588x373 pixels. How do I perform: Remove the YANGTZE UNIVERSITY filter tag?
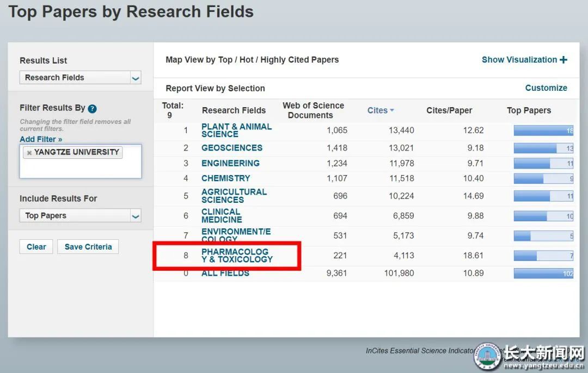[29, 153]
